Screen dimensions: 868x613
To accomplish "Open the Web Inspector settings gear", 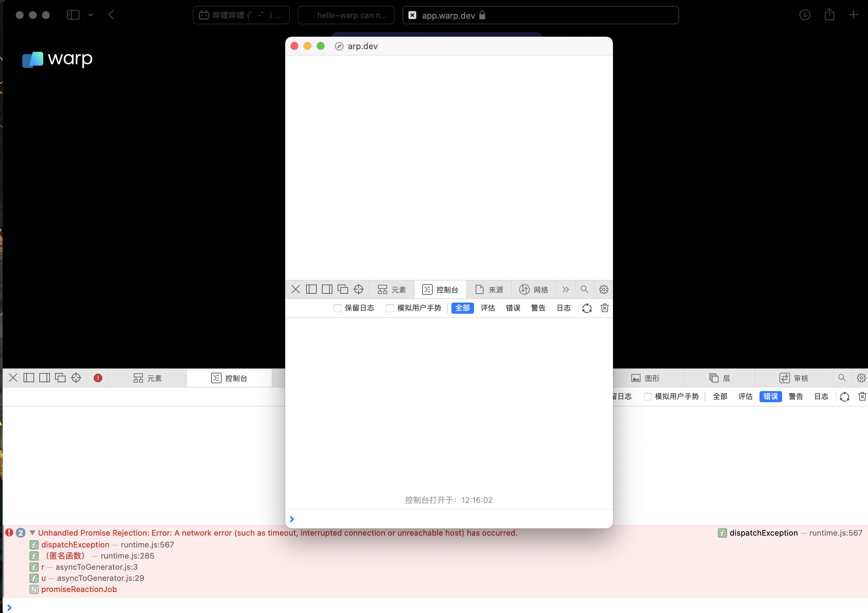I will coord(603,289).
